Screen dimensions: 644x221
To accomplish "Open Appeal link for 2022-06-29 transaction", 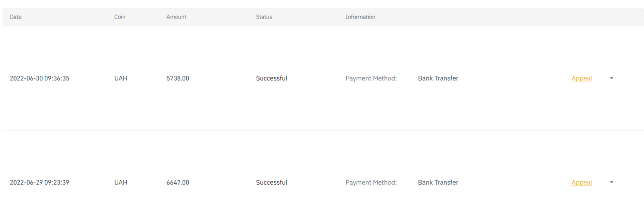I will pyautogui.click(x=582, y=182).
